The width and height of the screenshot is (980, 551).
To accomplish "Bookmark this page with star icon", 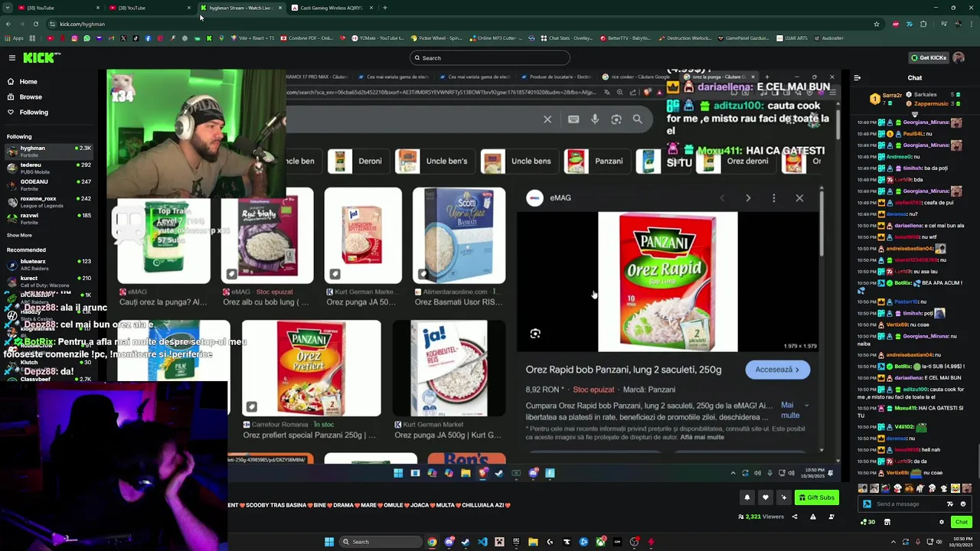I will tap(876, 24).
